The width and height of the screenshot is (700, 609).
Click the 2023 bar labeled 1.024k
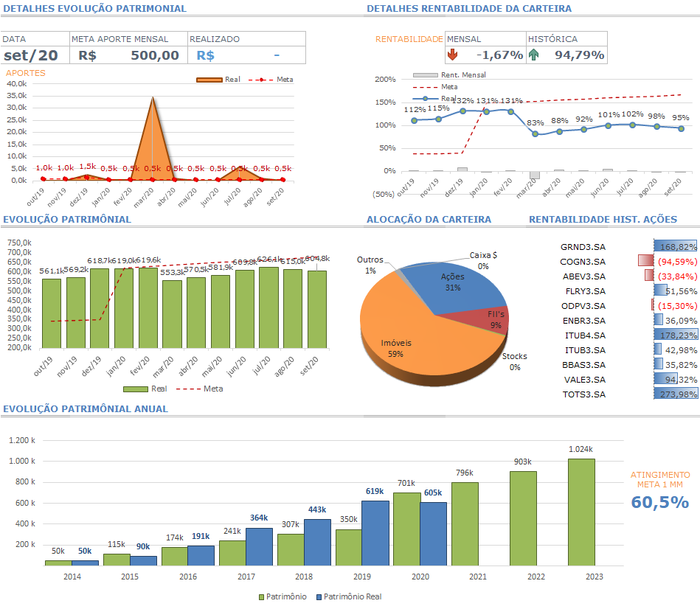[581, 512]
